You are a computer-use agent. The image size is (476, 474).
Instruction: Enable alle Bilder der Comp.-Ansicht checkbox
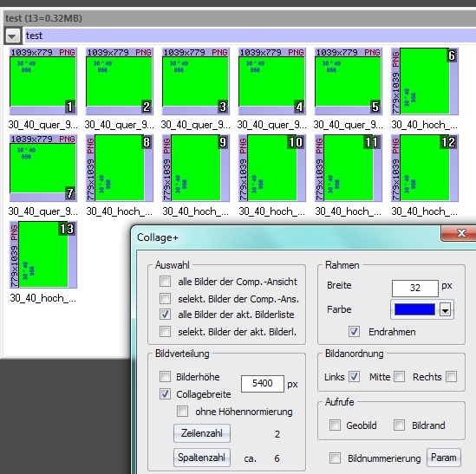click(x=165, y=282)
